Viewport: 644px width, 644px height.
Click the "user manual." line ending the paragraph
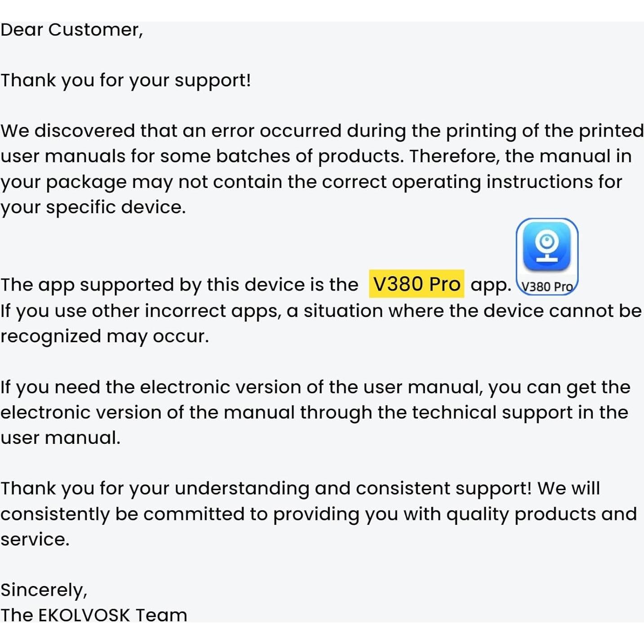(x=61, y=438)
